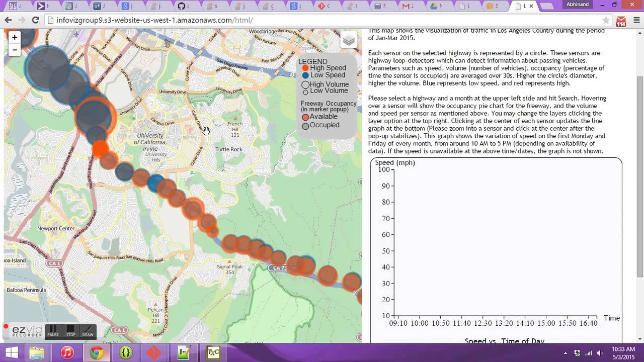The image size is (644, 362).
Task: Reload the current page
Action: click(35, 20)
